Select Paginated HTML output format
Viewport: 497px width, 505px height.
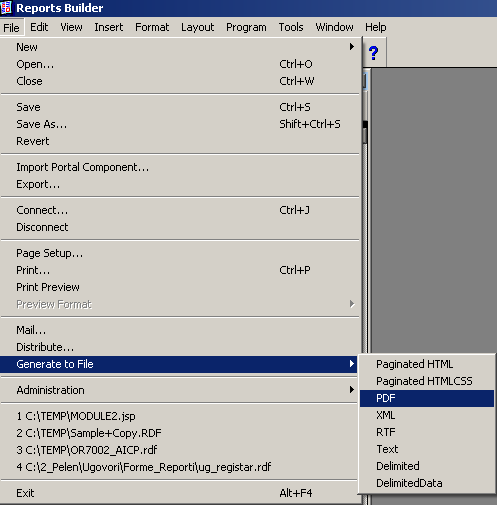tap(427, 364)
